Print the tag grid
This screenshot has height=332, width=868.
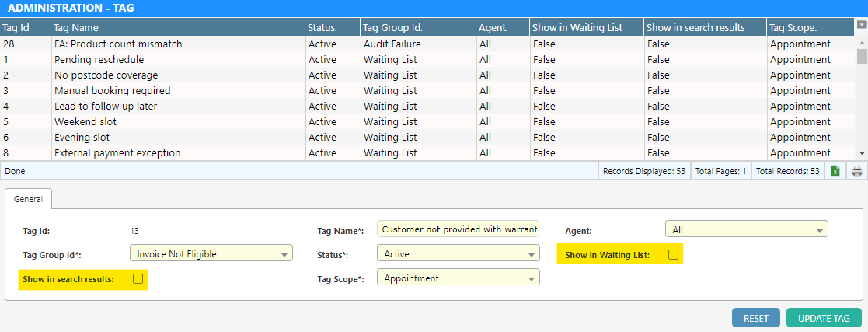(857, 171)
